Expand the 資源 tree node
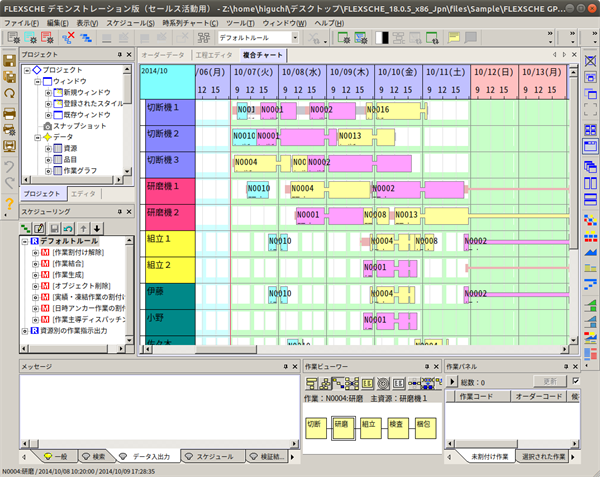 (47, 148)
